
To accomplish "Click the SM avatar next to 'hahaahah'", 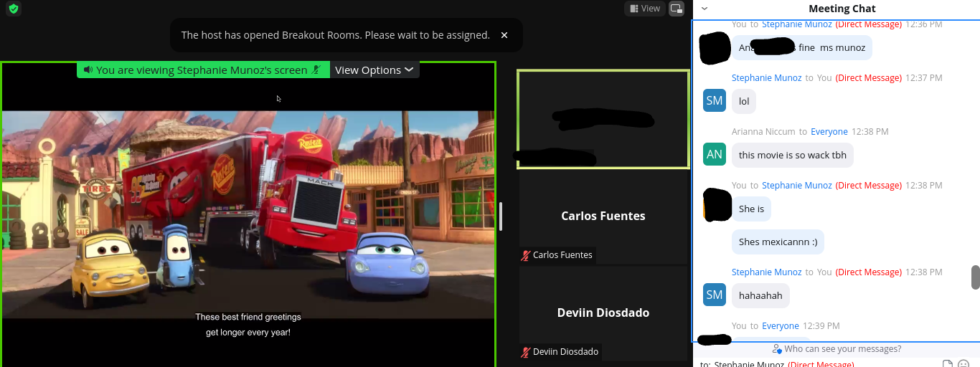I will point(715,295).
